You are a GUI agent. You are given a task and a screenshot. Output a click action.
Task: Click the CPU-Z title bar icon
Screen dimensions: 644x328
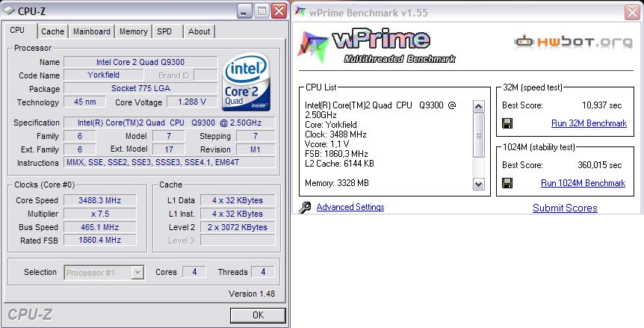click(9, 11)
